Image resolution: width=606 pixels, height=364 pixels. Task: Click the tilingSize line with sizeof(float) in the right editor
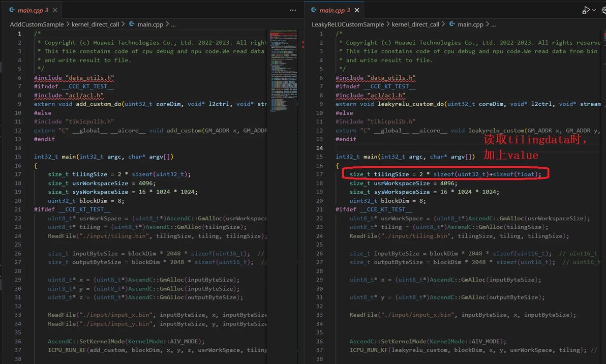pos(445,174)
